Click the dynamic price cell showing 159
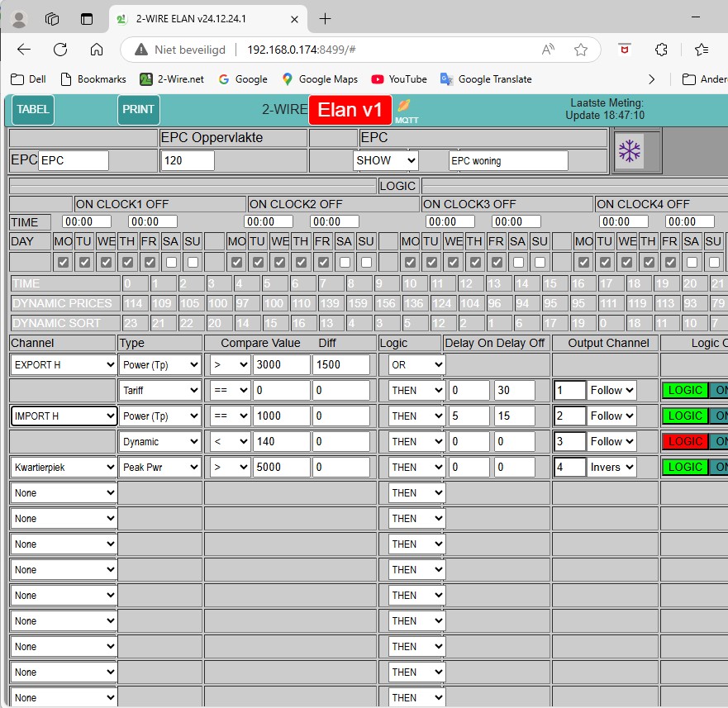Viewport: 728px width, 708px height. (358, 304)
